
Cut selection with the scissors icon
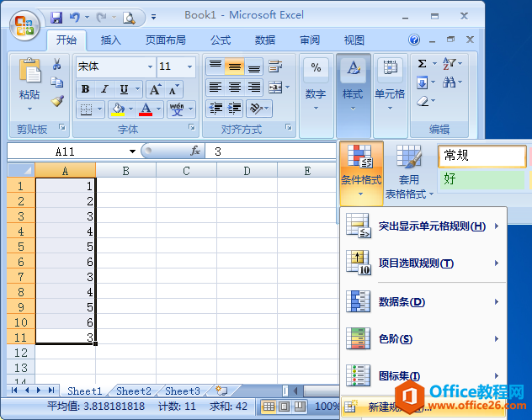[x=57, y=64]
